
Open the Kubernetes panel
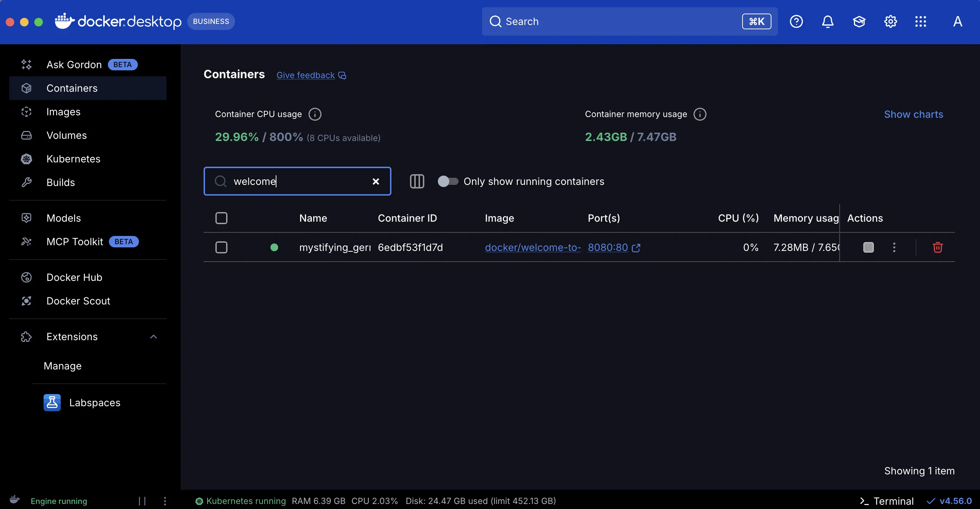73,159
